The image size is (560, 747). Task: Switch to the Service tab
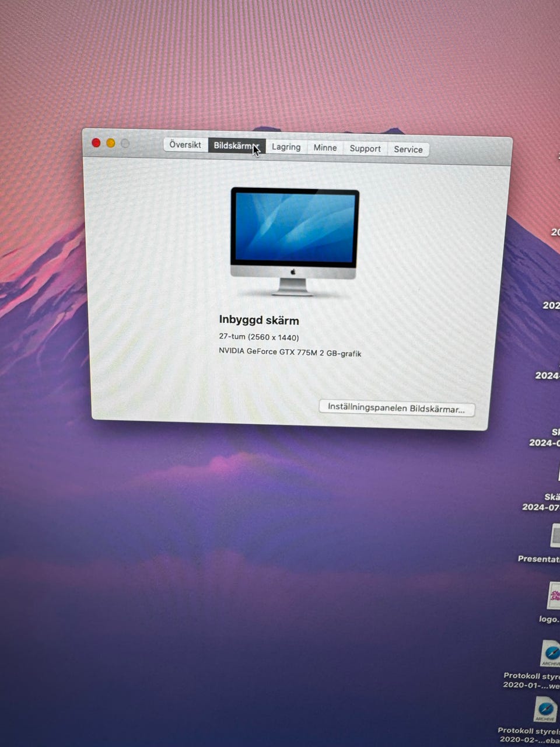(408, 149)
